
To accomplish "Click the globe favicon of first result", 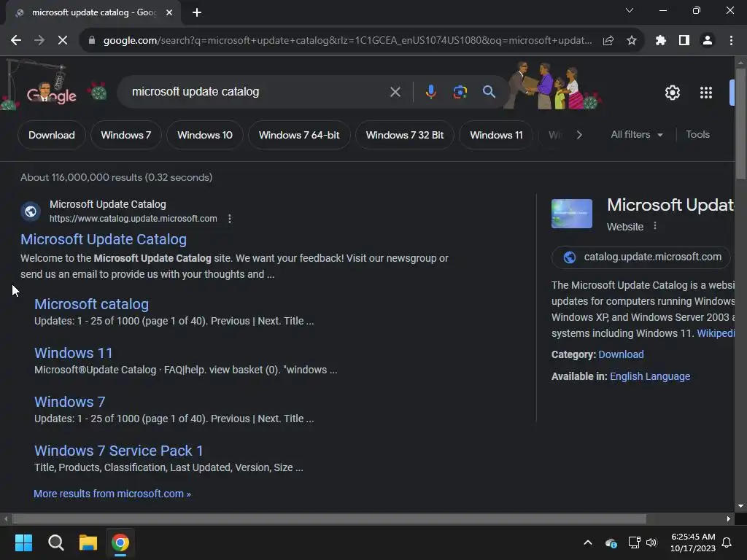I will pyautogui.click(x=31, y=211).
